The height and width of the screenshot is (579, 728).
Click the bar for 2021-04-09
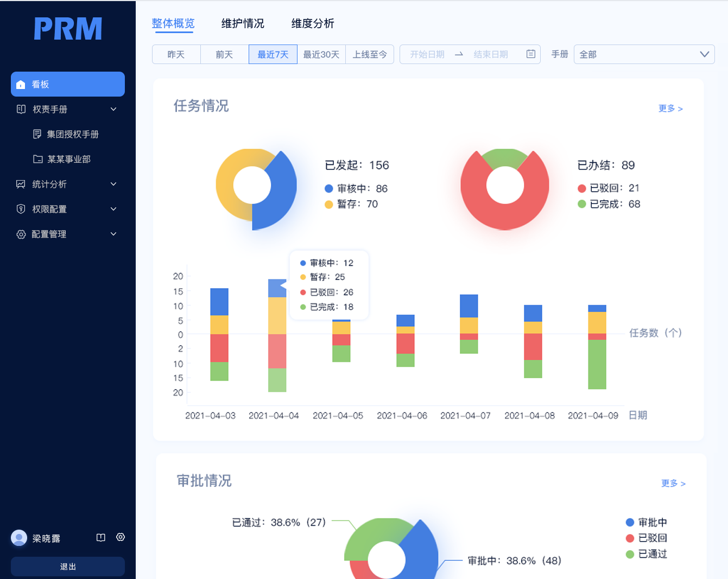pyautogui.click(x=597, y=347)
